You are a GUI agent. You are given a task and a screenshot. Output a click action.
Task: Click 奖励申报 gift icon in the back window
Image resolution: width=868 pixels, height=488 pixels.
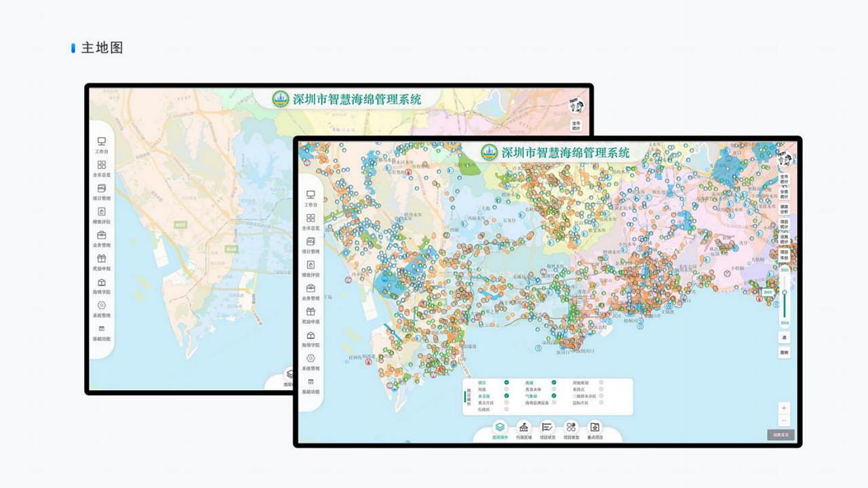tap(102, 258)
